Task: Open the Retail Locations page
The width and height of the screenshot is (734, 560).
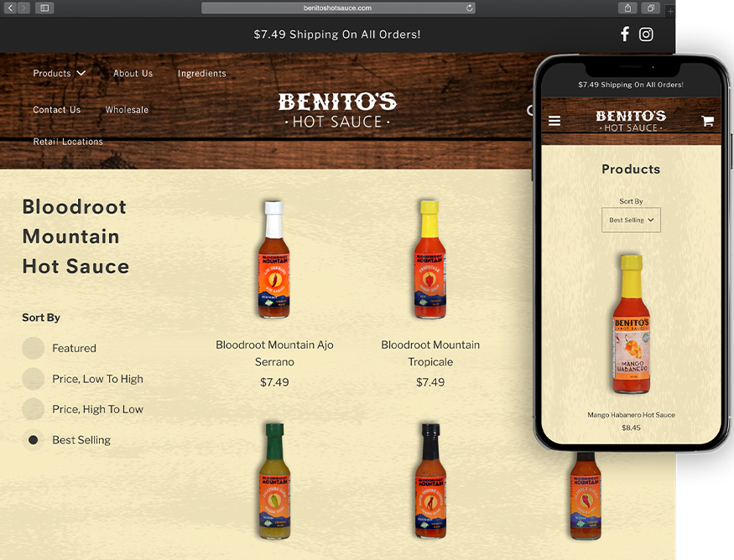Action: point(68,142)
